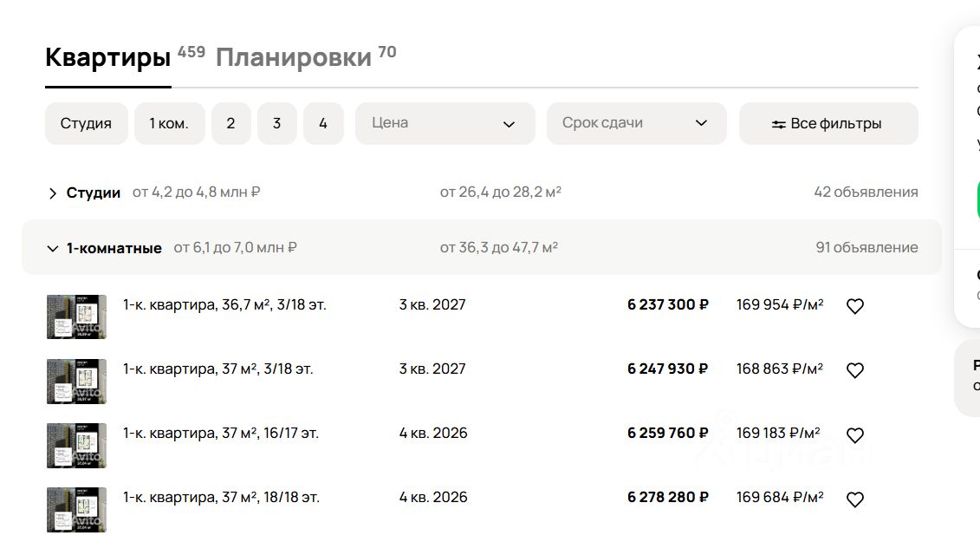This screenshot has width=980, height=542.
Task: Switch to the Планировки tab
Action: click(294, 58)
